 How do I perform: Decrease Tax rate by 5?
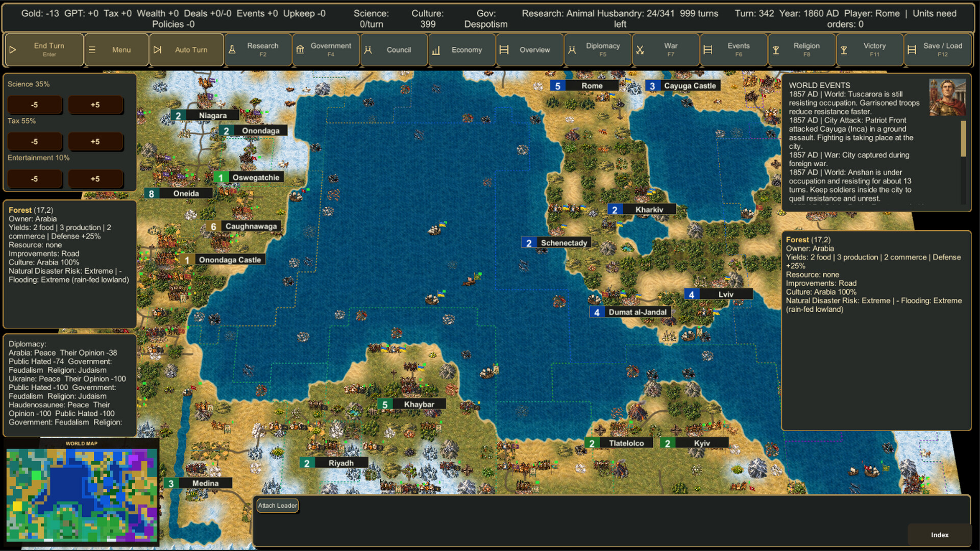pyautogui.click(x=34, y=141)
